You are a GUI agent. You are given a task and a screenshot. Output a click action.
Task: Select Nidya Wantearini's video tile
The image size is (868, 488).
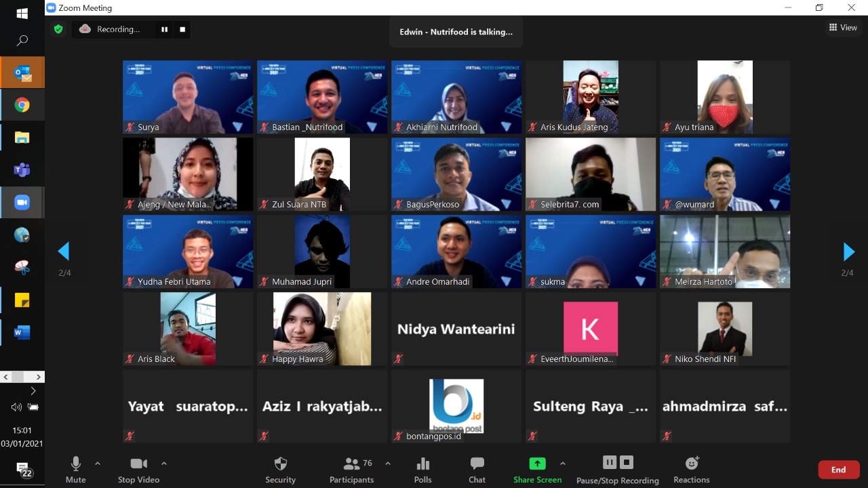[456, 329]
